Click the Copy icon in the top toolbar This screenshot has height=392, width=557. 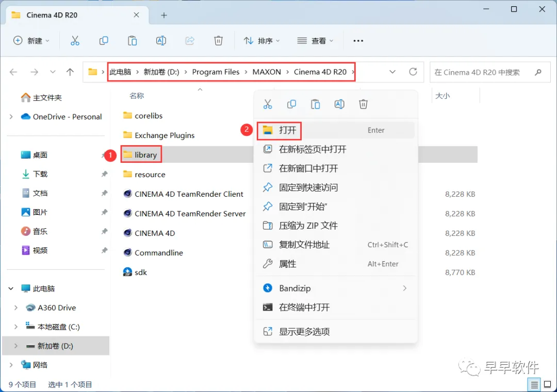click(x=104, y=41)
